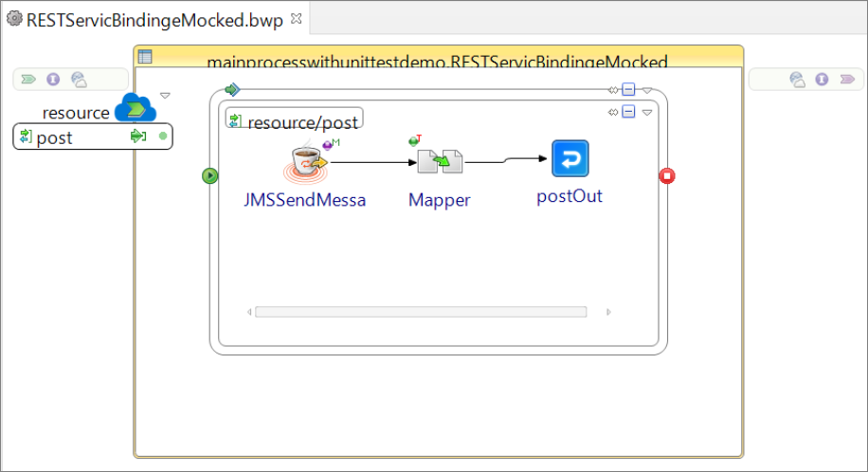Click the info icon in left palette
This screenshot has height=472, width=868.
coord(53,80)
